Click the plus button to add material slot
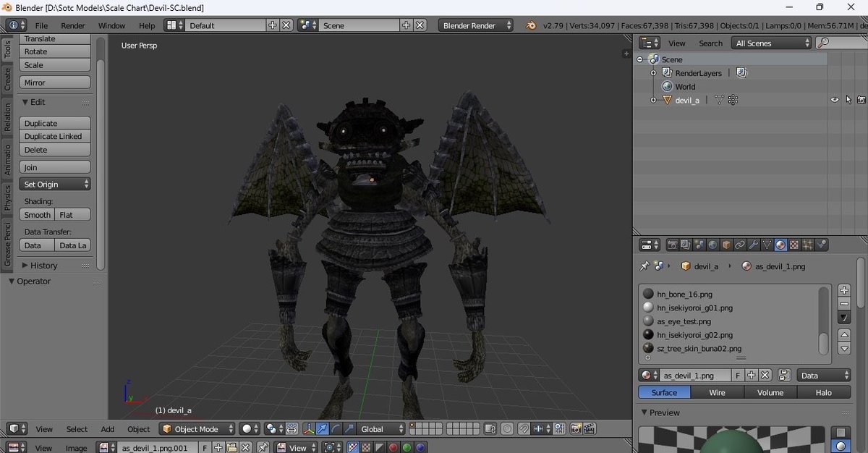The height and width of the screenshot is (453, 868). point(844,290)
